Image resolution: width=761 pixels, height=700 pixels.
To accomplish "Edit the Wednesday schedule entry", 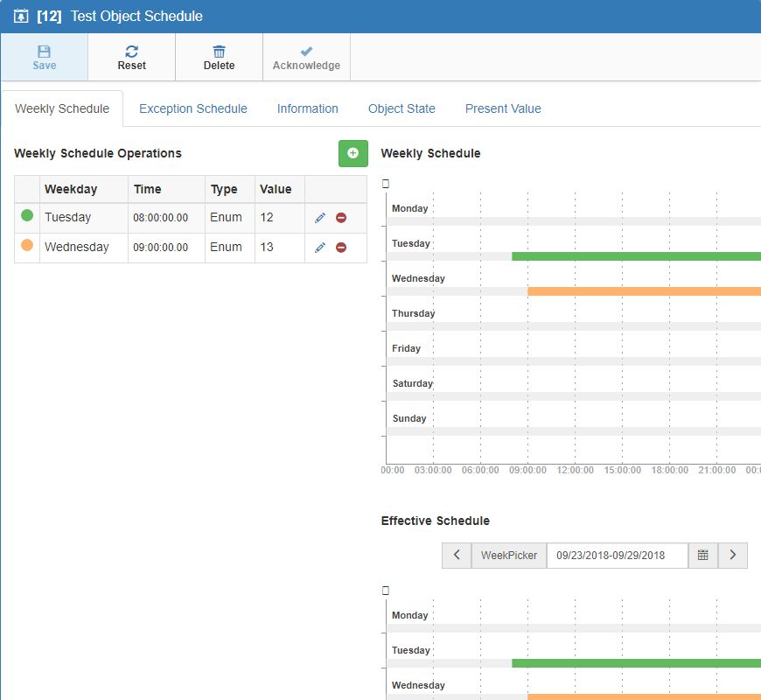I will 320,248.
